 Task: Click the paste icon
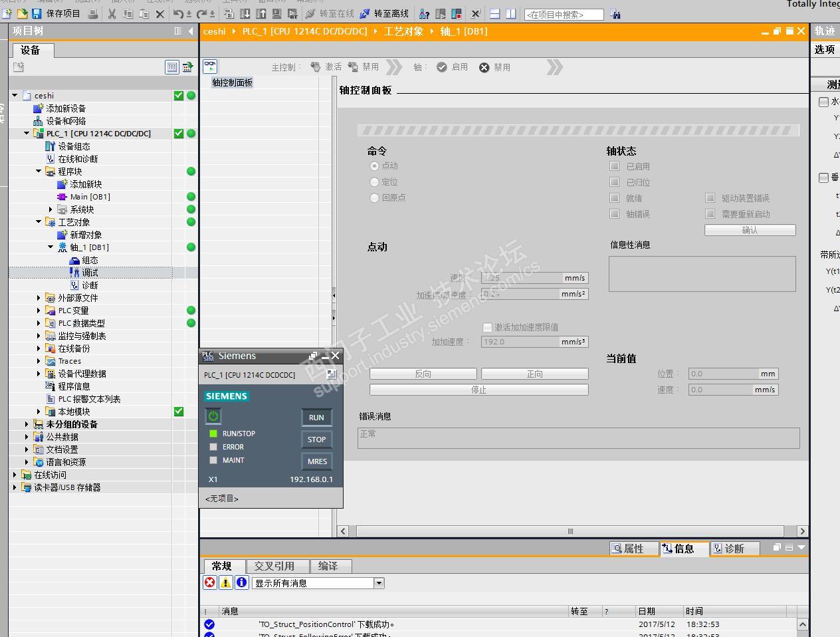point(144,13)
